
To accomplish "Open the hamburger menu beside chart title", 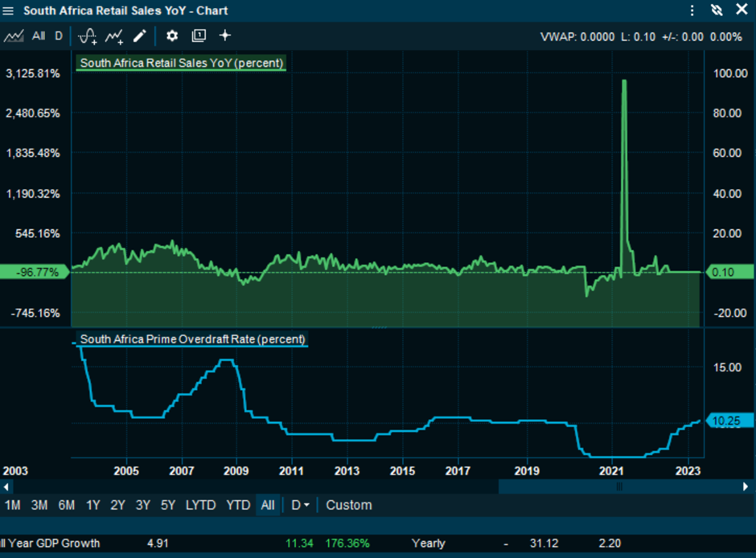I will click(8, 10).
